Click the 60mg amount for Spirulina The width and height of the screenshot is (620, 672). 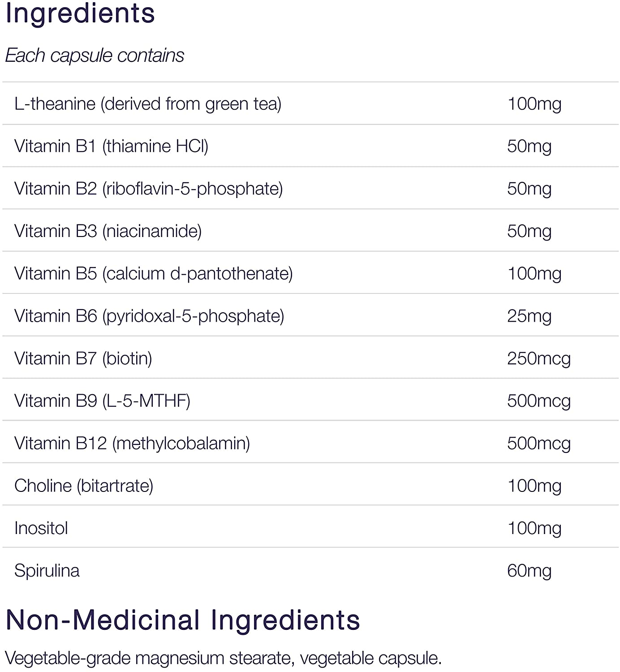point(529,571)
